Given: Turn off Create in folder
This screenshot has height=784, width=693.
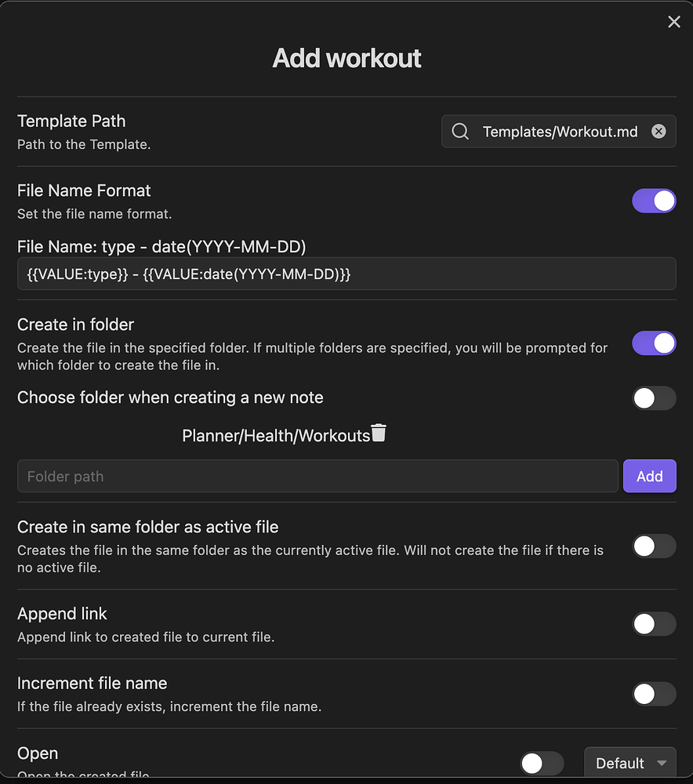Looking at the screenshot, I should pyautogui.click(x=654, y=343).
